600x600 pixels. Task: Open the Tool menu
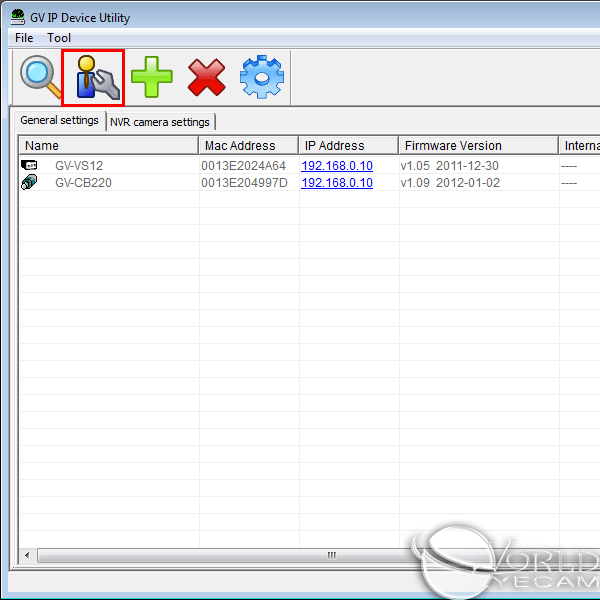[59, 38]
